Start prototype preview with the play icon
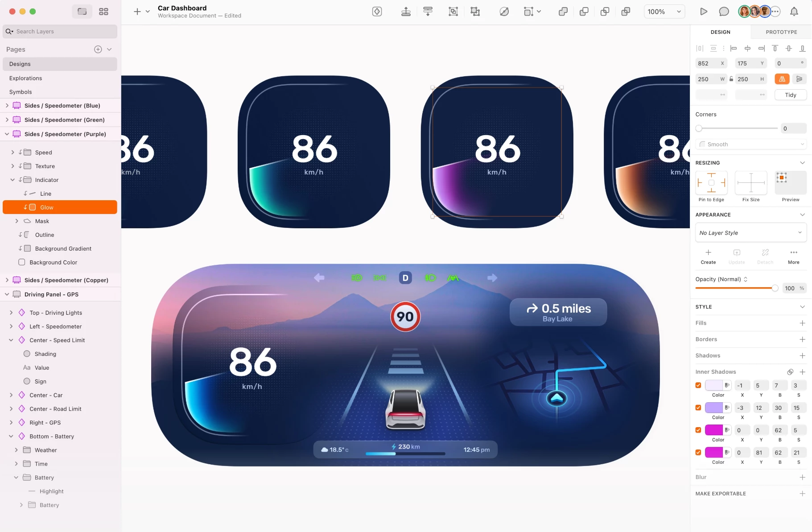The height and width of the screenshot is (532, 812). 704,12
